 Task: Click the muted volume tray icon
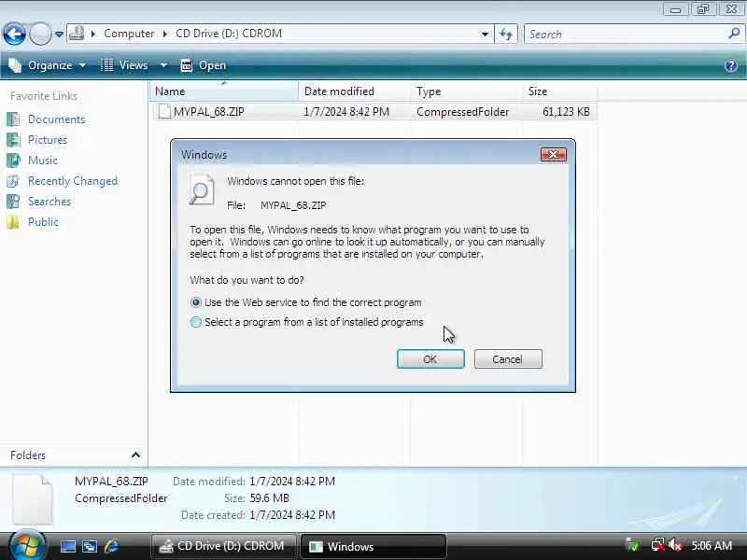tap(675, 545)
